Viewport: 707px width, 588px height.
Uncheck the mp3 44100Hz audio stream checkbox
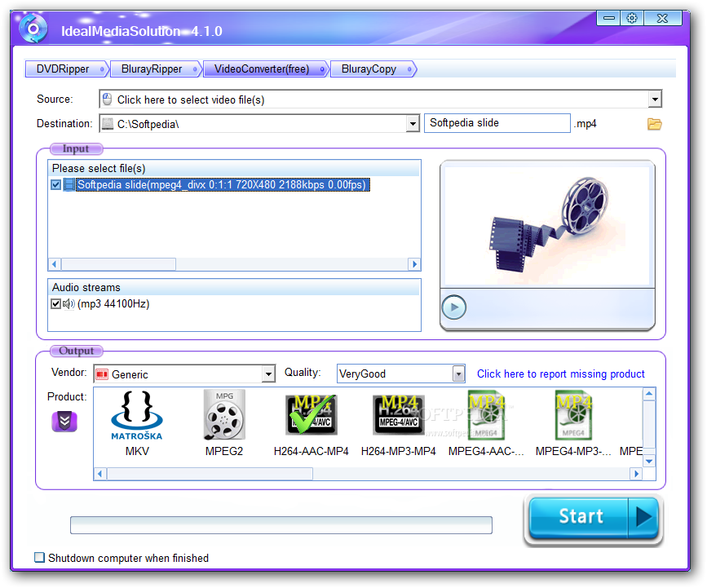tap(56, 304)
